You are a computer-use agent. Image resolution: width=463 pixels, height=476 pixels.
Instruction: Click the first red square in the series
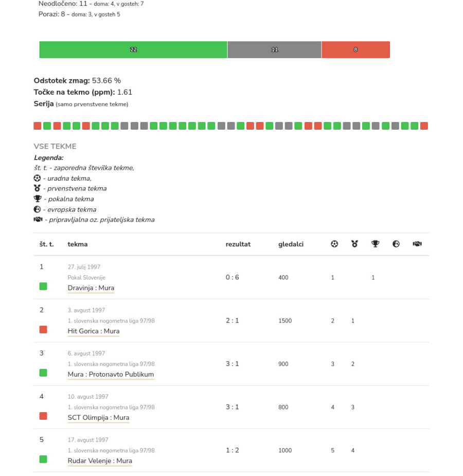(x=38, y=126)
